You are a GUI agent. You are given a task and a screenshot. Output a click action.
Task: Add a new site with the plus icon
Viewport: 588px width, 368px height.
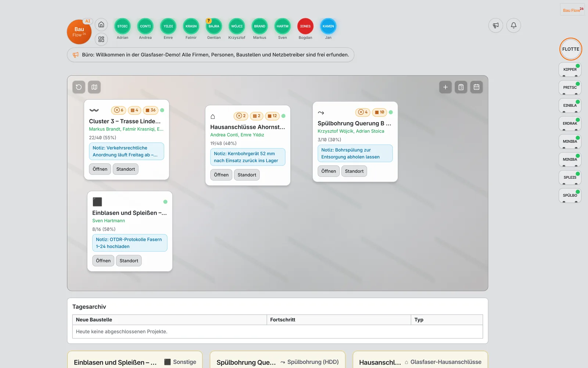click(x=445, y=87)
